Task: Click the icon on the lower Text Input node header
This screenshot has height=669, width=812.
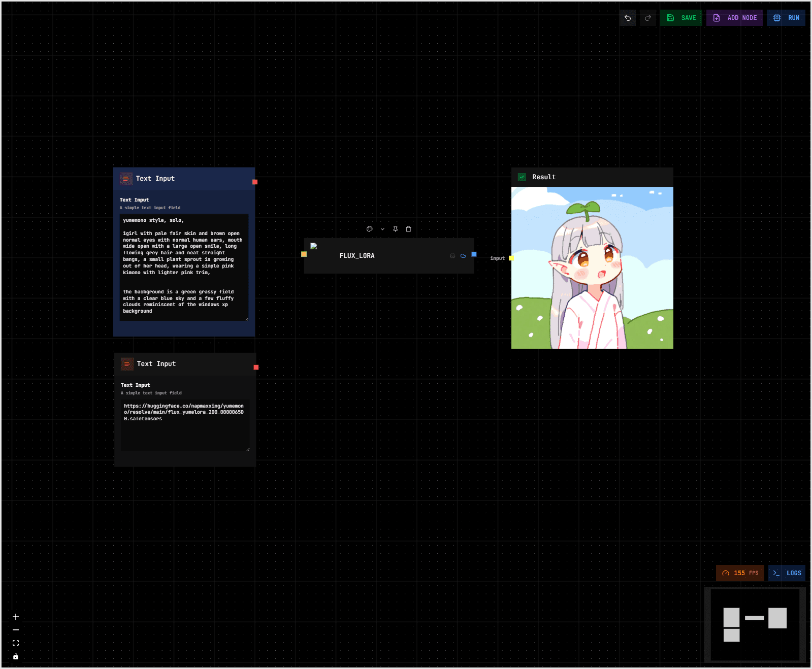Action: pyautogui.click(x=127, y=364)
